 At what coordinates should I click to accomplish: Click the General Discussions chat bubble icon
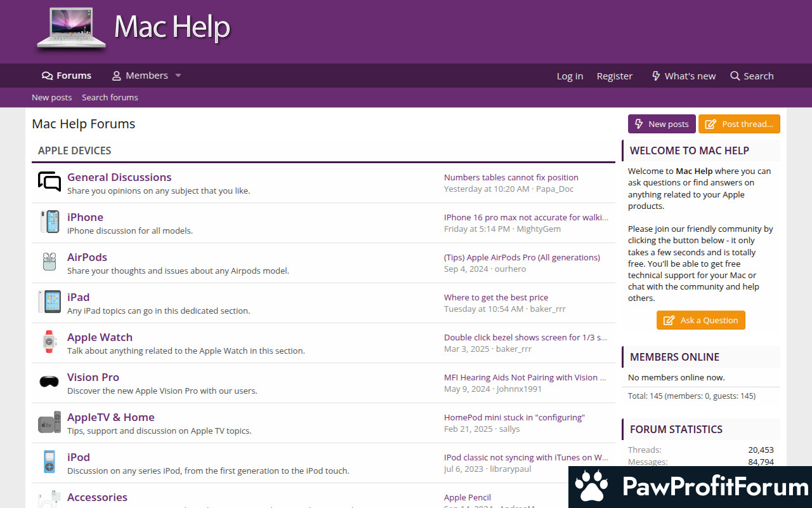point(49,182)
